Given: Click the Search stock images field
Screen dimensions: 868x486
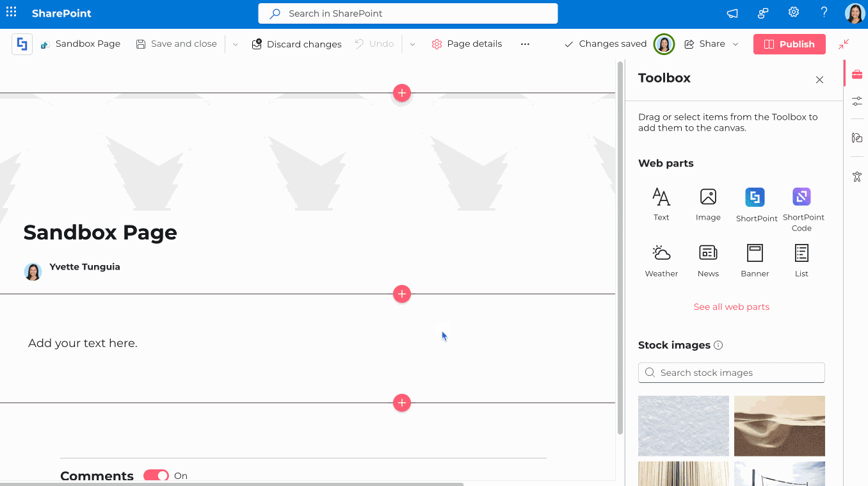Looking at the screenshot, I should (x=732, y=373).
